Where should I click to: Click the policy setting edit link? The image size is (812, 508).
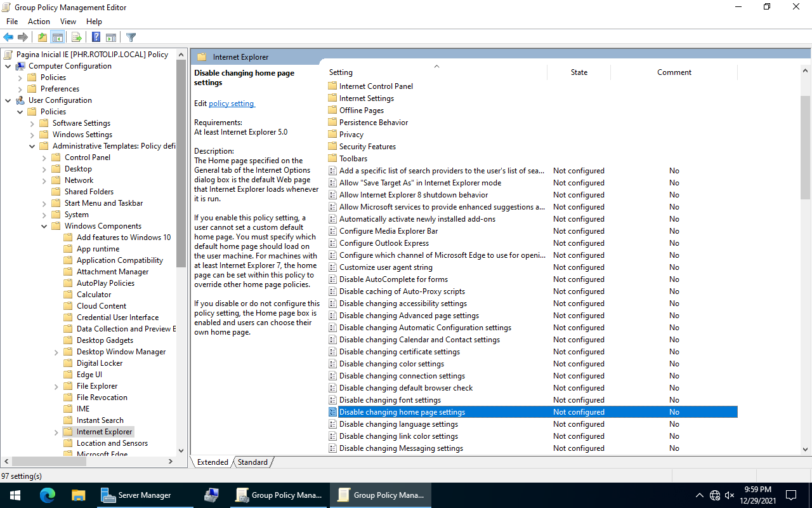pyautogui.click(x=231, y=104)
